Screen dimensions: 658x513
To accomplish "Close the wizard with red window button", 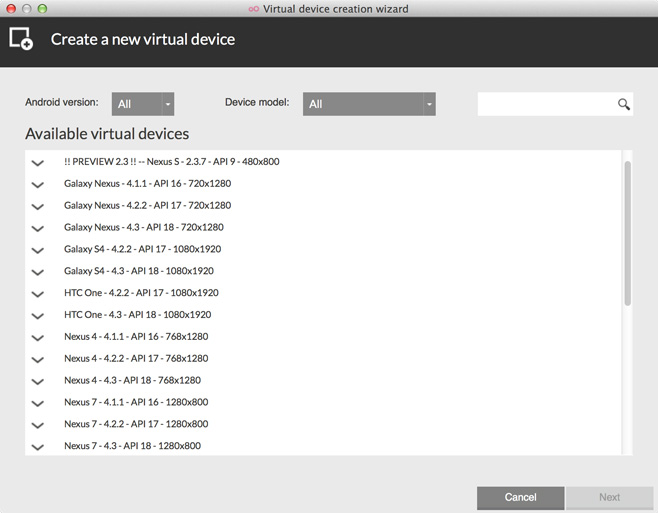I will pyautogui.click(x=11, y=8).
